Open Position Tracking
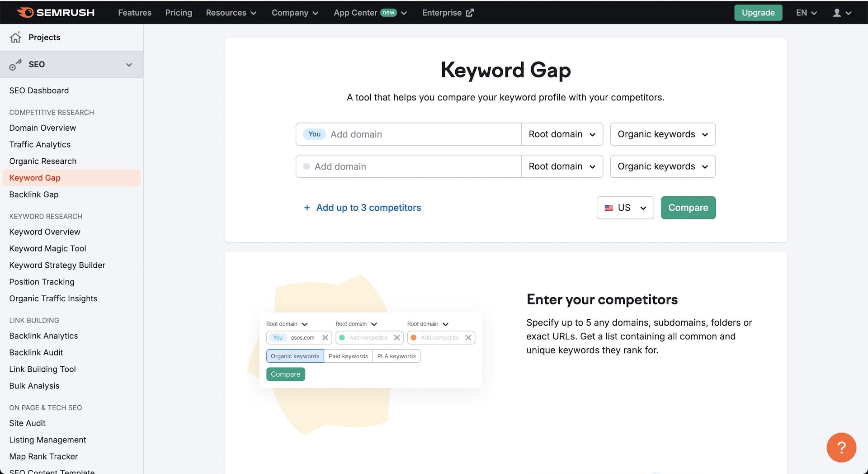The image size is (868, 474). [x=42, y=282]
